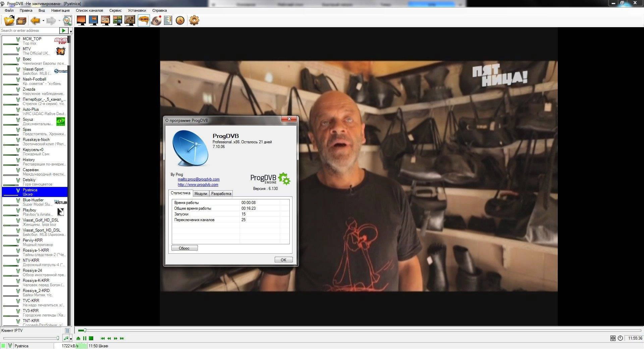Image resolution: width=644 pixels, height=349 pixels.
Task: Go back with the orange arrow
Action: click(x=35, y=21)
